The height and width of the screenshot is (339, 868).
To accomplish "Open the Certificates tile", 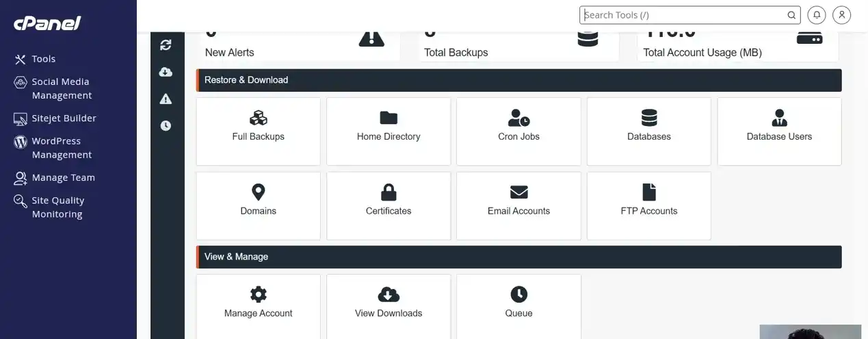I will click(x=389, y=205).
